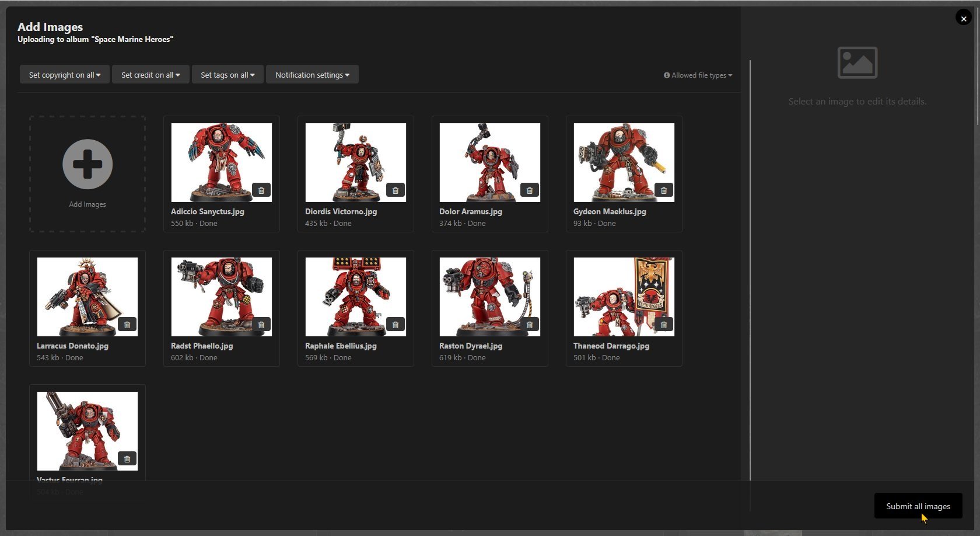Remove Larracus Donato.jpg with its trash icon
980x536 pixels.
pos(127,325)
